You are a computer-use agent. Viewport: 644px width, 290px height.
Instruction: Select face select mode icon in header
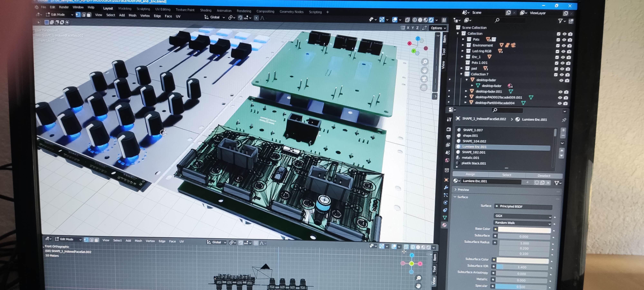(89, 15)
